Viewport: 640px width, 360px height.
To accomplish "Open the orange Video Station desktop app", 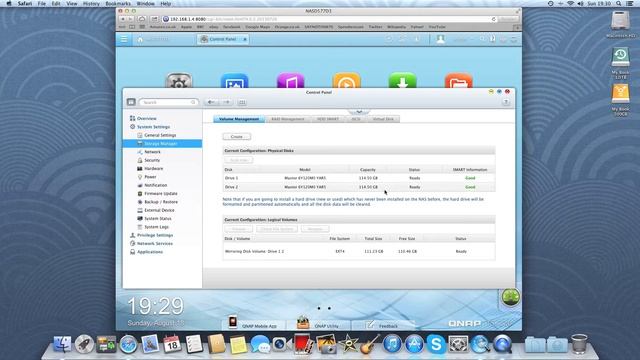I will pyautogui.click(x=347, y=80).
